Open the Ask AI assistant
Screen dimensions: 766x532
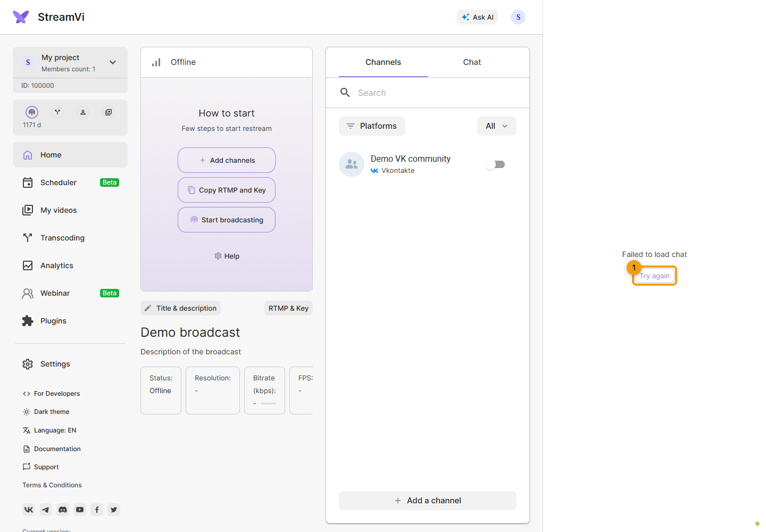(x=477, y=17)
